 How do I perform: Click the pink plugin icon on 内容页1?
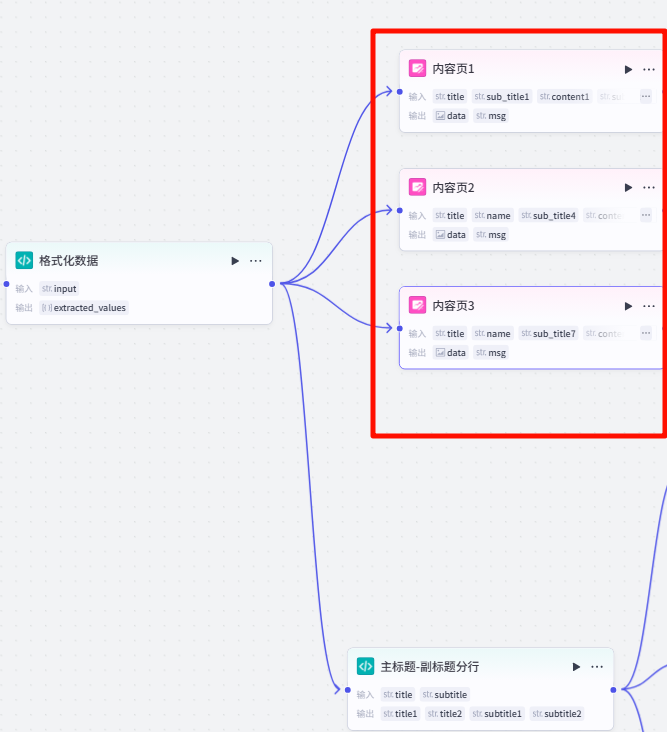coord(418,69)
